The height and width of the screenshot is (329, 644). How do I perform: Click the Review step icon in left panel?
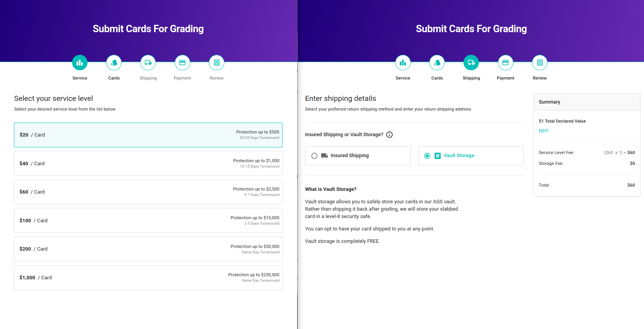click(x=217, y=62)
